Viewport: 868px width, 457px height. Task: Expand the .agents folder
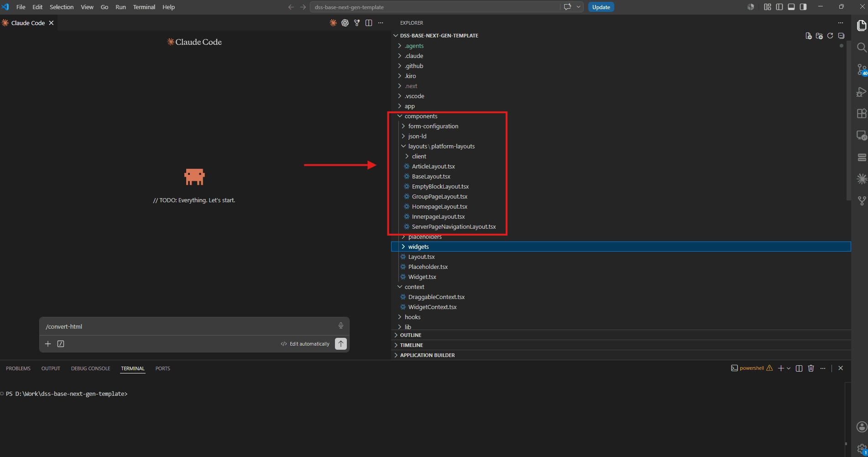tap(621, 46)
